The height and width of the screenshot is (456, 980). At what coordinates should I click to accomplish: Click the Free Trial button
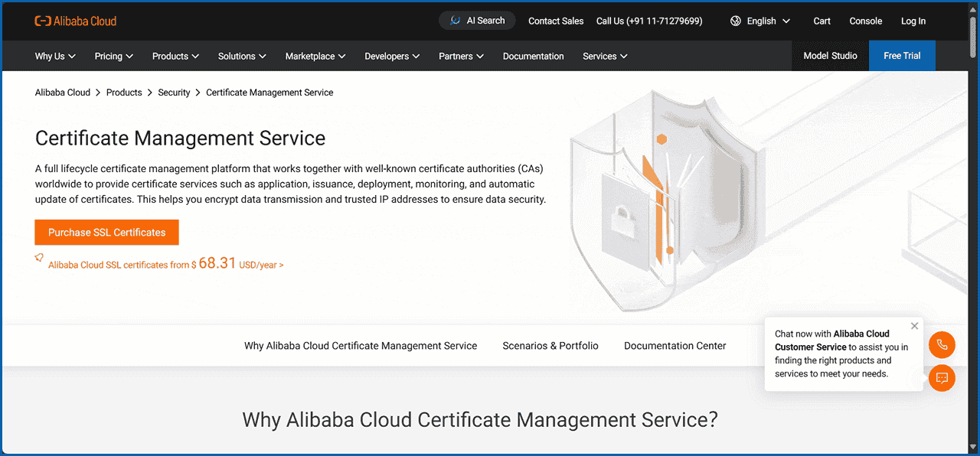point(902,56)
